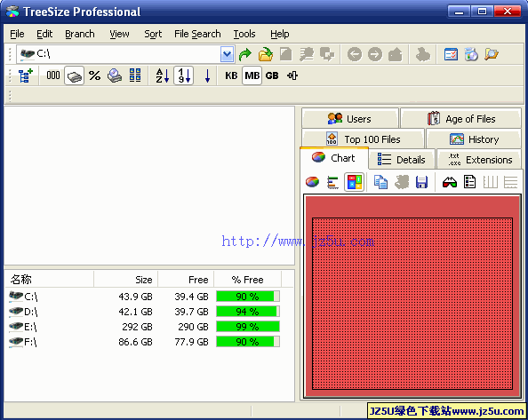Toggle size display to GB
The height and width of the screenshot is (420, 528).
click(272, 75)
